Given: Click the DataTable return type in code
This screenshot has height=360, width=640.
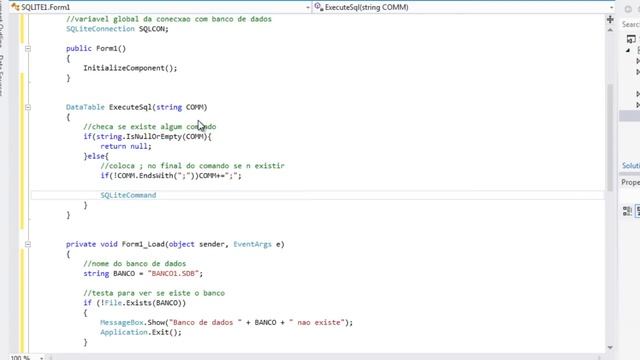Looking at the screenshot, I should click(85, 107).
